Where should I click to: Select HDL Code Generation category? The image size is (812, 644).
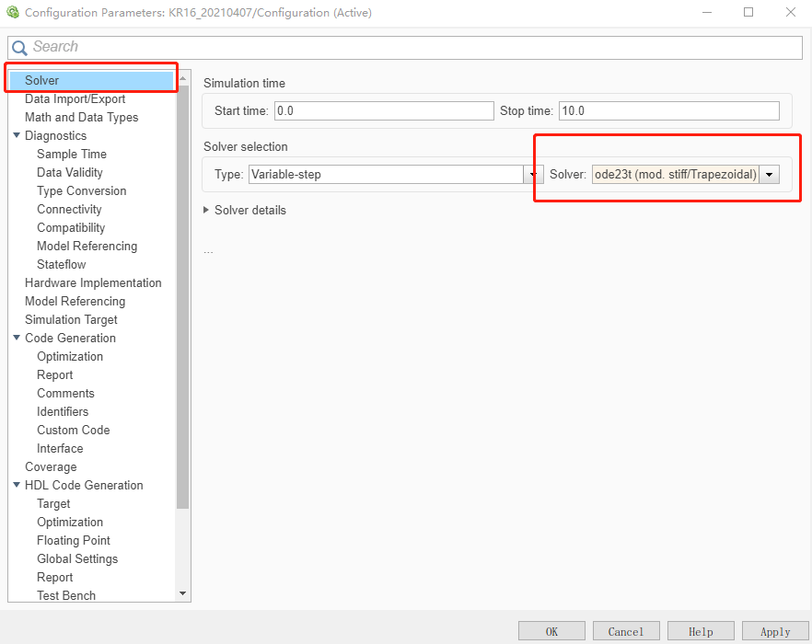pos(84,486)
